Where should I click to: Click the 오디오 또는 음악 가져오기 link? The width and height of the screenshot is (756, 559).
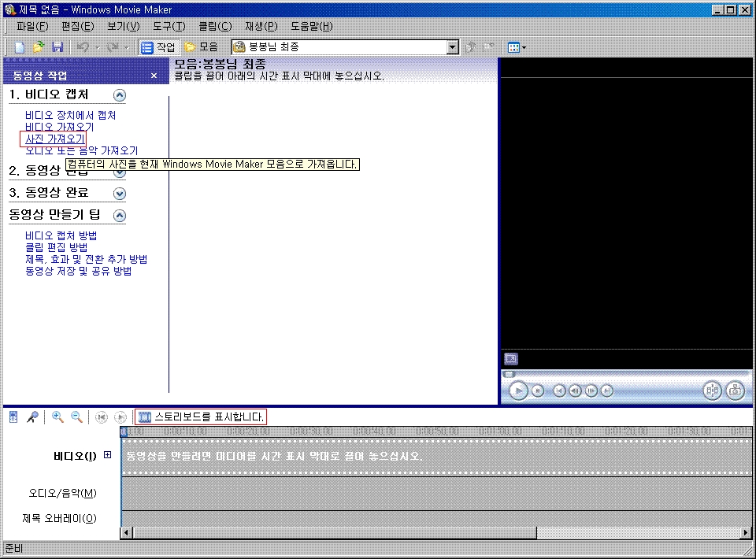[x=81, y=151]
